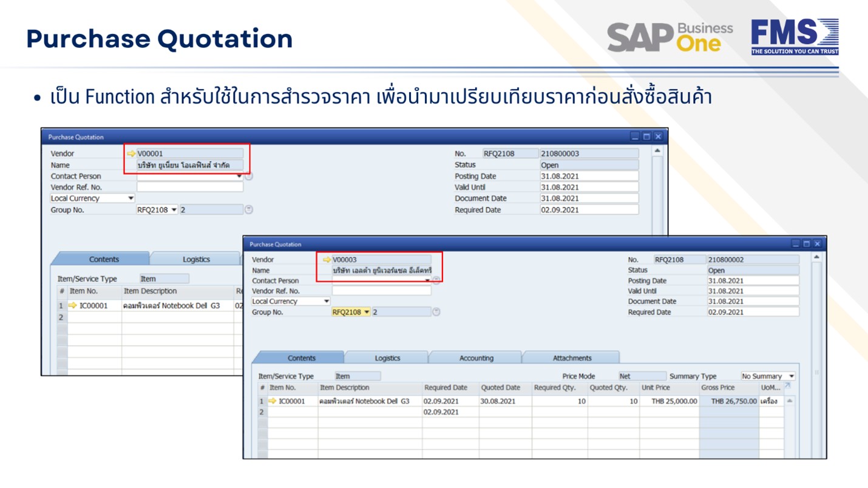The width and height of the screenshot is (868, 488).
Task: Click Valid Until date field for document 210800002
Action: pyautogui.click(x=753, y=291)
